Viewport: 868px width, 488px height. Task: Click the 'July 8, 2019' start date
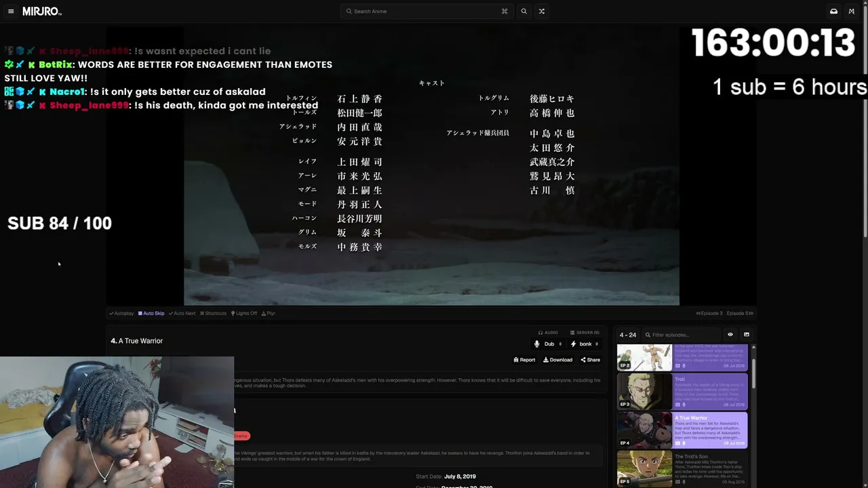pos(460,476)
